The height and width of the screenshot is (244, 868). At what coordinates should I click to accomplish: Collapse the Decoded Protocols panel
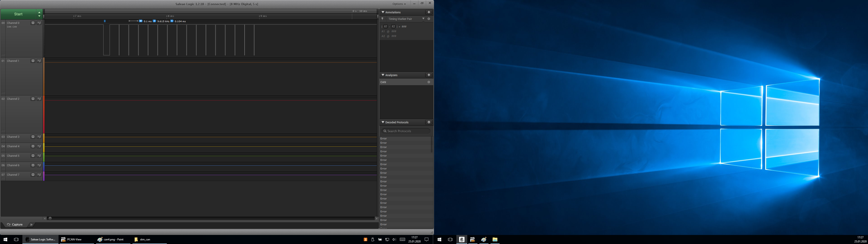383,122
